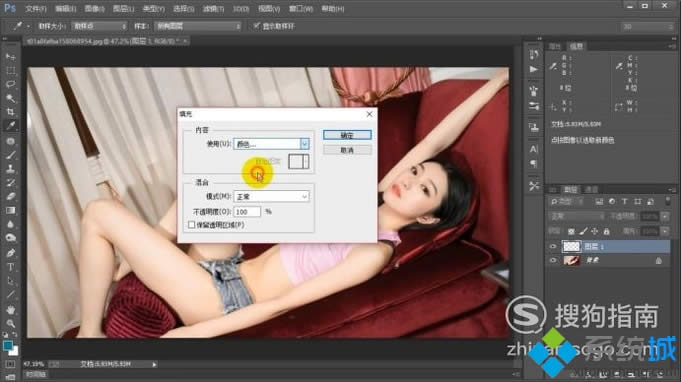Open the Use dropdown in Fill dialog
The image size is (681, 382).
click(271, 144)
